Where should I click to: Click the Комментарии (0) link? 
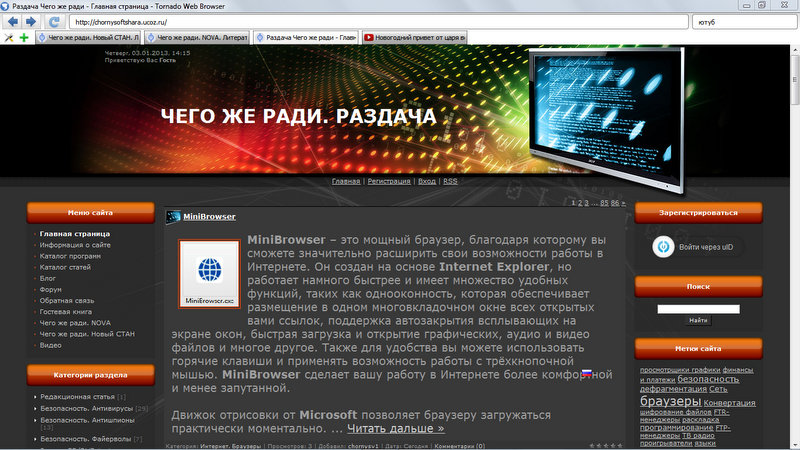coord(459,446)
